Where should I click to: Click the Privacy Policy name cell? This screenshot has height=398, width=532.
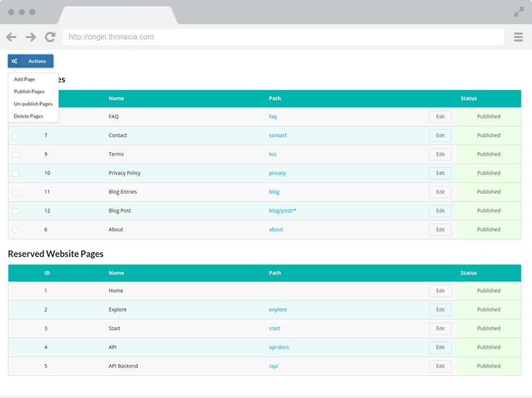[125, 173]
